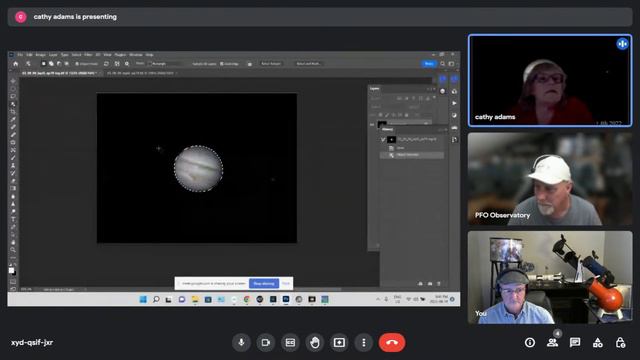Switch to the Layers panel tab
Screen dimensions: 640x360
coord(375,89)
